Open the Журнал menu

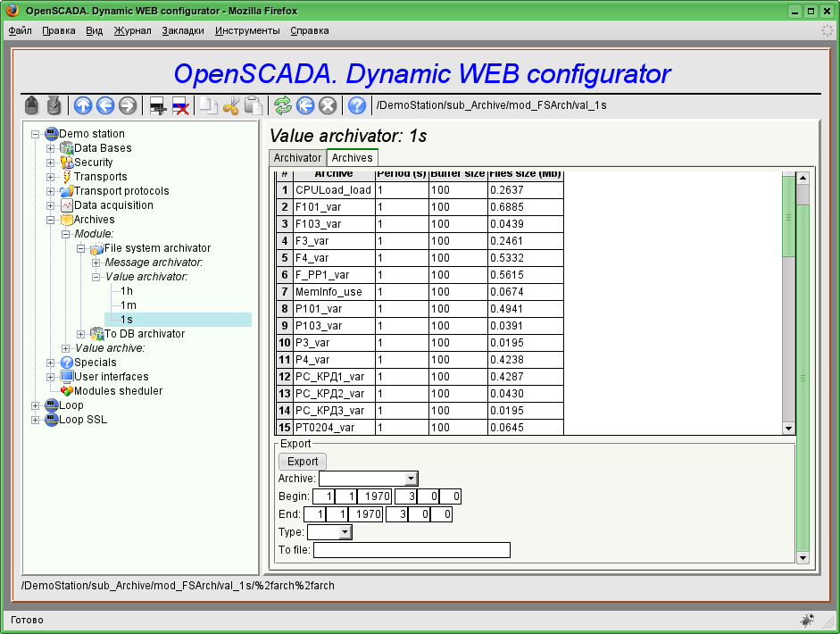click(132, 30)
